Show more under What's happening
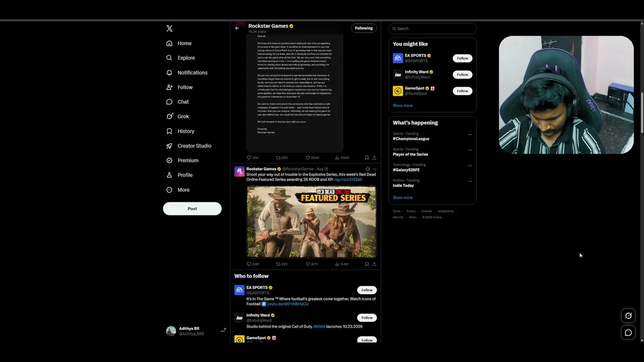 click(x=403, y=198)
